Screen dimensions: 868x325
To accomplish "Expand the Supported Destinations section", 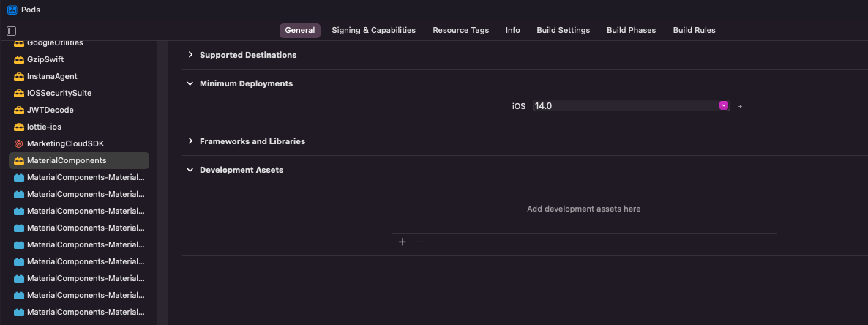I will click(x=190, y=55).
